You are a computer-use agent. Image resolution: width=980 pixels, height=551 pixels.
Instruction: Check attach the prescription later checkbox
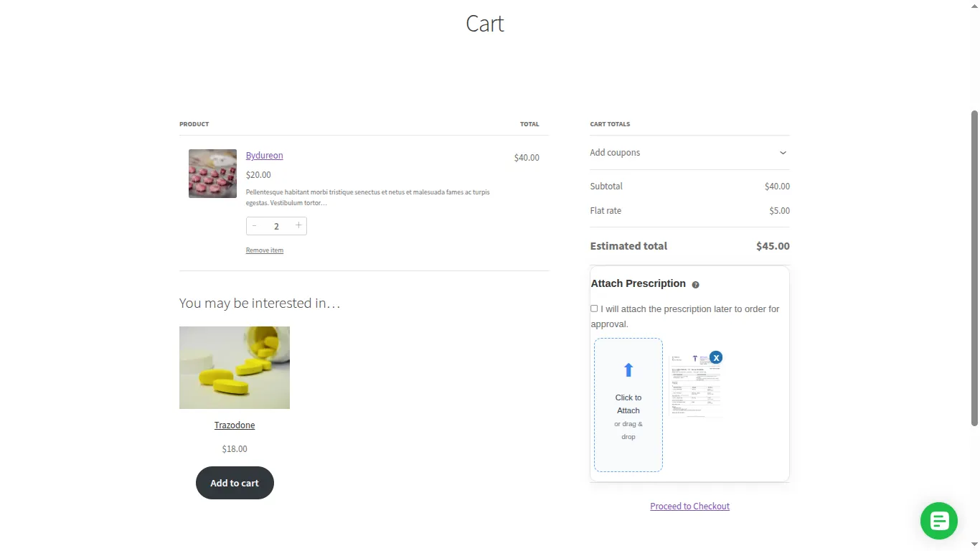594,308
